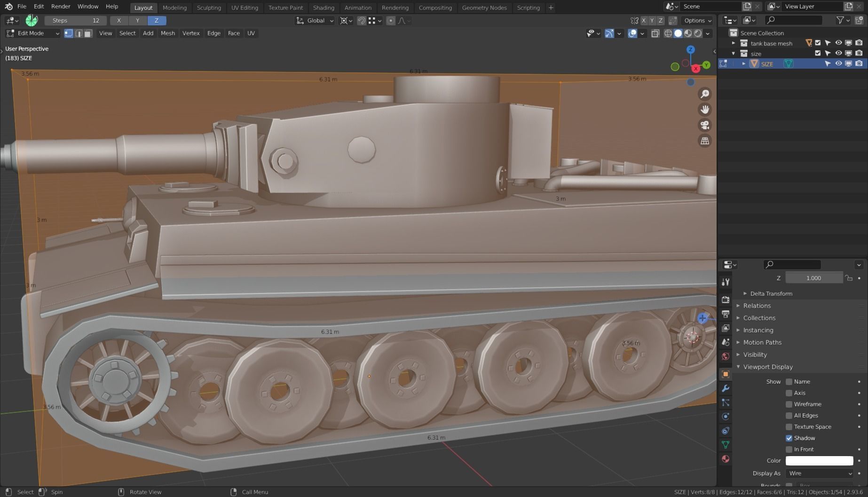
Task: Open the Object Constraints tab icon
Action: coord(726,431)
